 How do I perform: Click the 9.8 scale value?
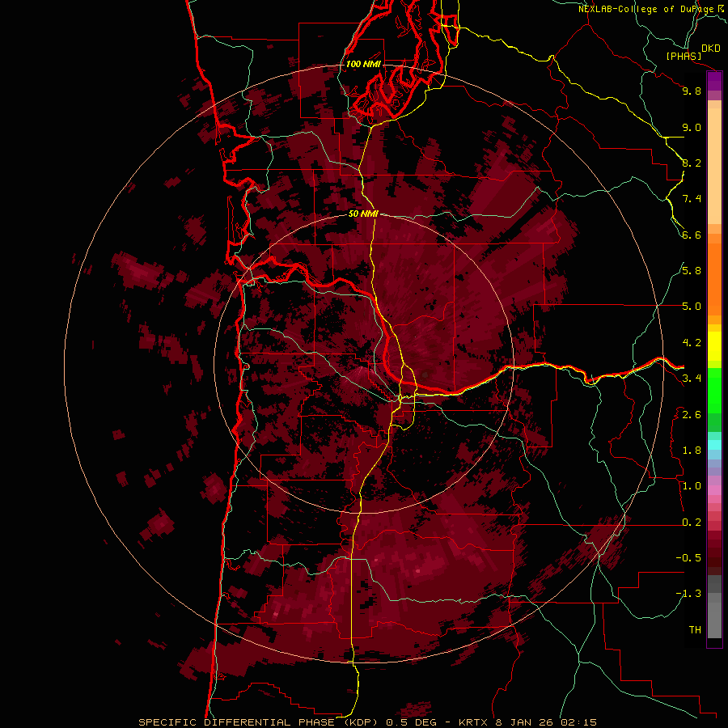(692, 91)
